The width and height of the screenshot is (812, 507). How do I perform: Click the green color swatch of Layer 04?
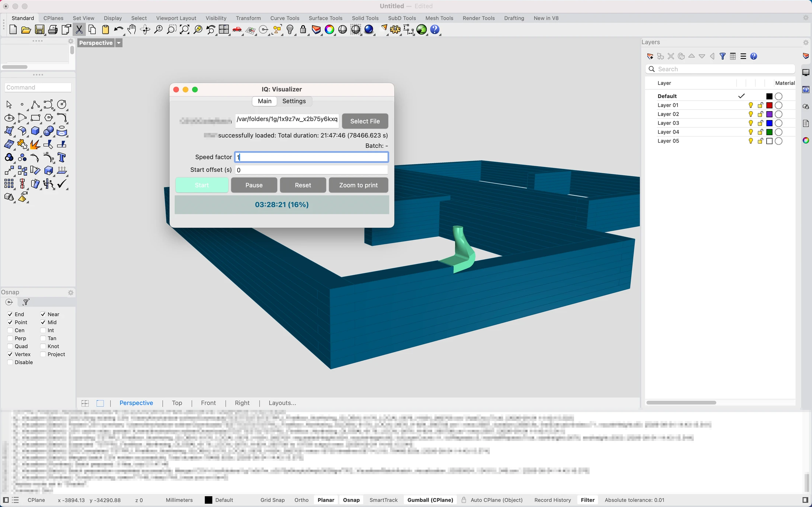pos(769,132)
